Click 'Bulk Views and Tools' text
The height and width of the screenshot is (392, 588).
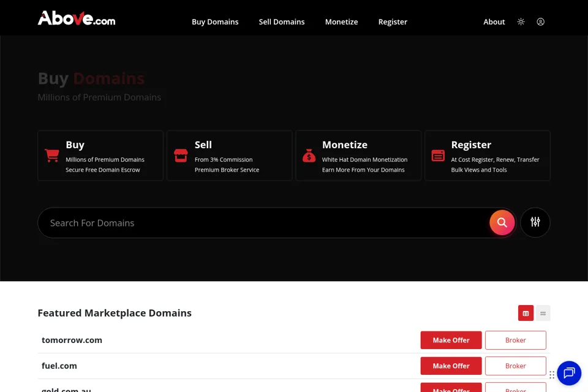479,170
